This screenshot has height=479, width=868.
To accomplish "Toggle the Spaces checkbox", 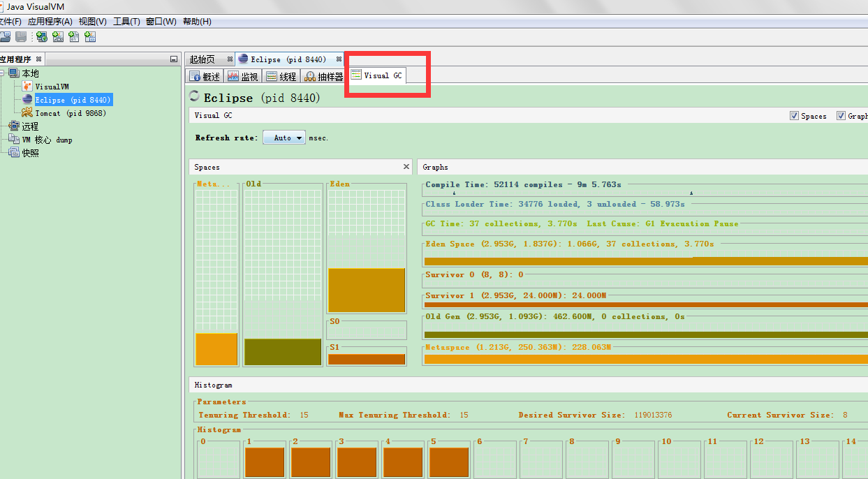I will [x=794, y=116].
